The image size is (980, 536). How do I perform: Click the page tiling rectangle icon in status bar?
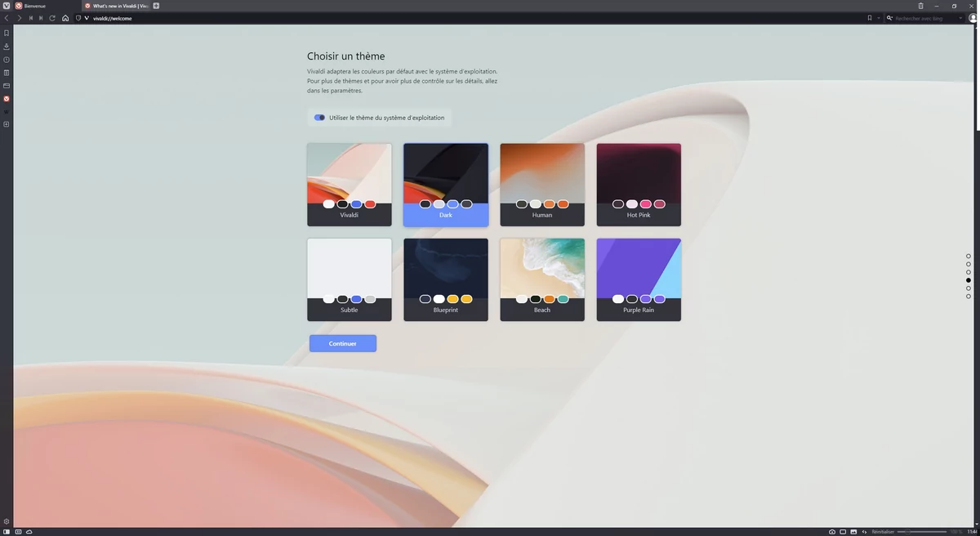point(843,532)
